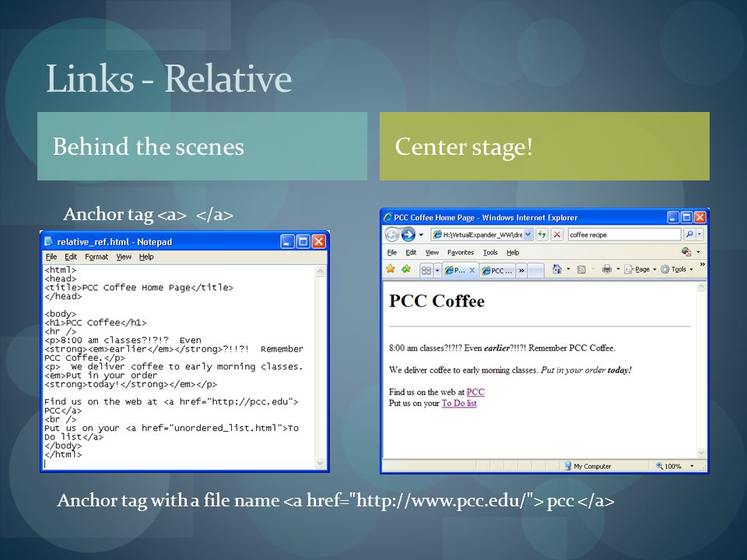Click the Home house icon
Viewport: 747px width, 560px height.
(557, 269)
